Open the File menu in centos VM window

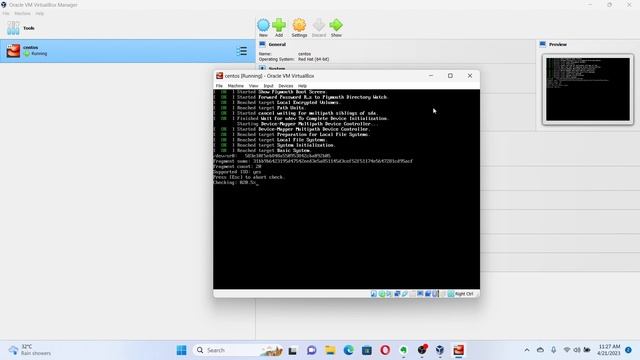tap(219, 86)
